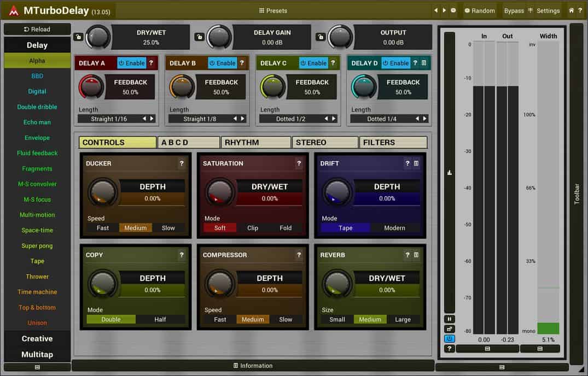The image size is (588, 376).
Task: Toggle the Delay Gain lock icon
Action: pyautogui.click(x=200, y=37)
